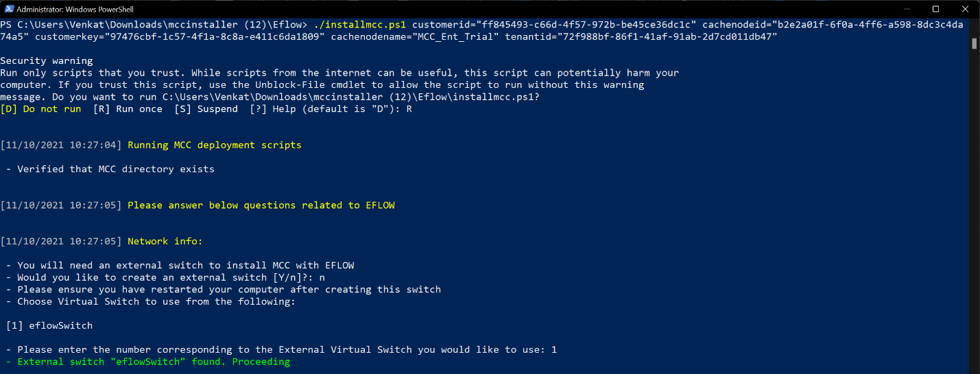Minimize the PowerShell window
Viewport: 980px width, 374px height.
point(905,9)
